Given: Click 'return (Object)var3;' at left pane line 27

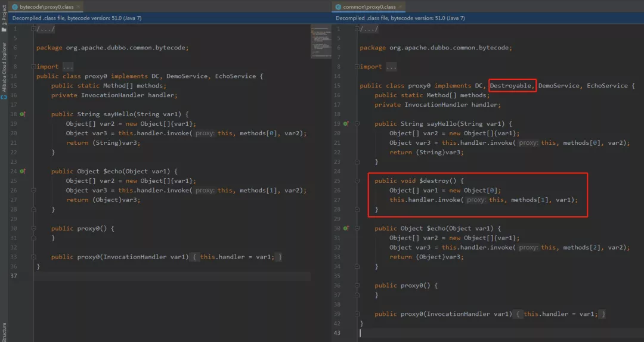Looking at the screenshot, I should coord(103,200).
